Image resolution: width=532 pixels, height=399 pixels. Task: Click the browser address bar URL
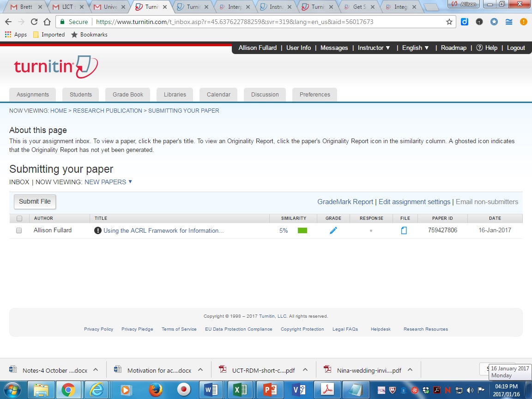(x=231, y=22)
